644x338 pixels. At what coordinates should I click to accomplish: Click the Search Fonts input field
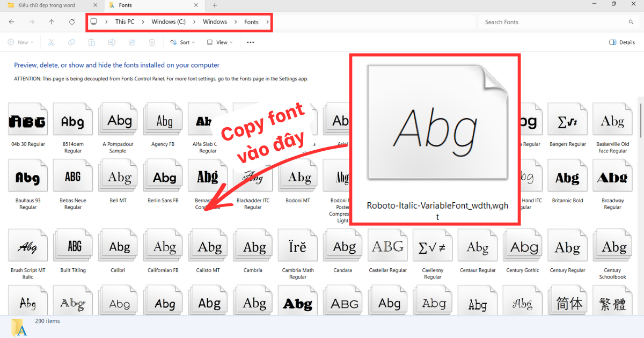(x=559, y=22)
